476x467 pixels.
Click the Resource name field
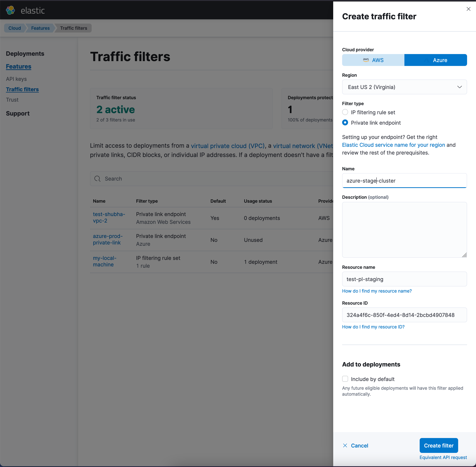[x=404, y=279]
